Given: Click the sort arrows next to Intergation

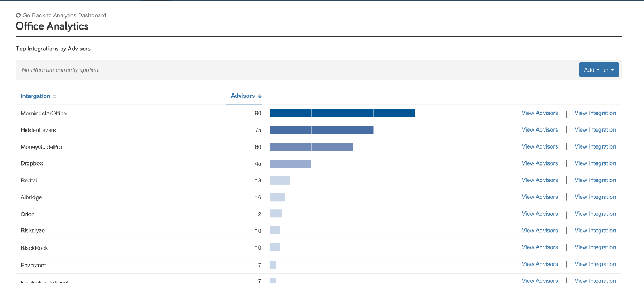Looking at the screenshot, I should 55,96.
